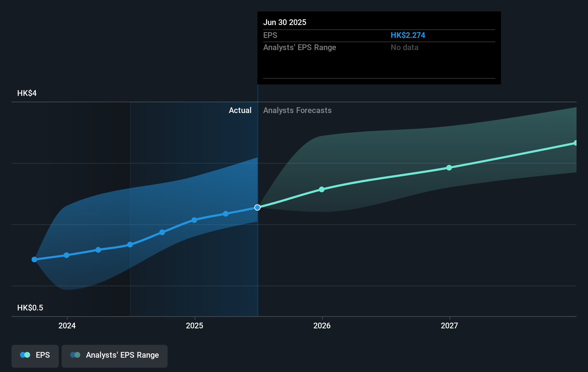Click the last forecast point at chart edge

(x=575, y=143)
